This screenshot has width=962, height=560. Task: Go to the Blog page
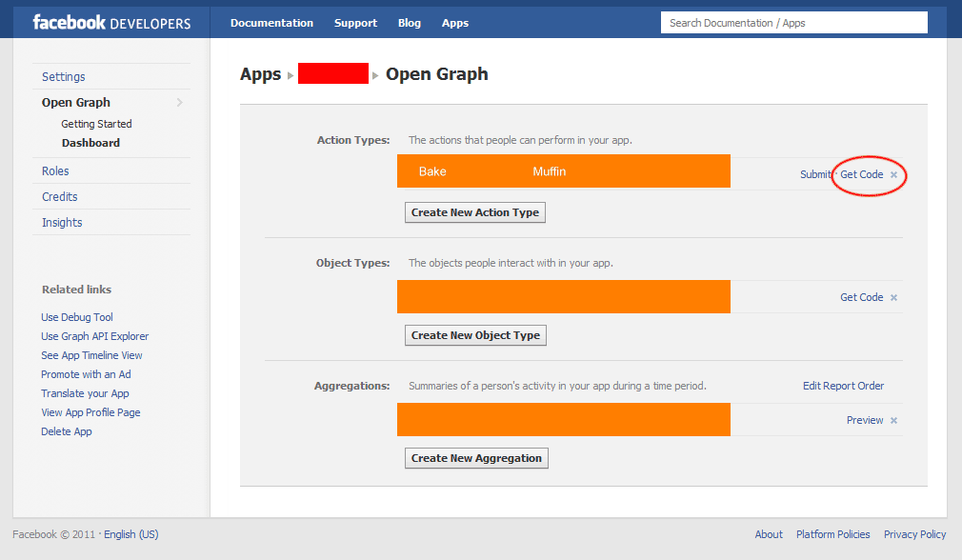[410, 23]
